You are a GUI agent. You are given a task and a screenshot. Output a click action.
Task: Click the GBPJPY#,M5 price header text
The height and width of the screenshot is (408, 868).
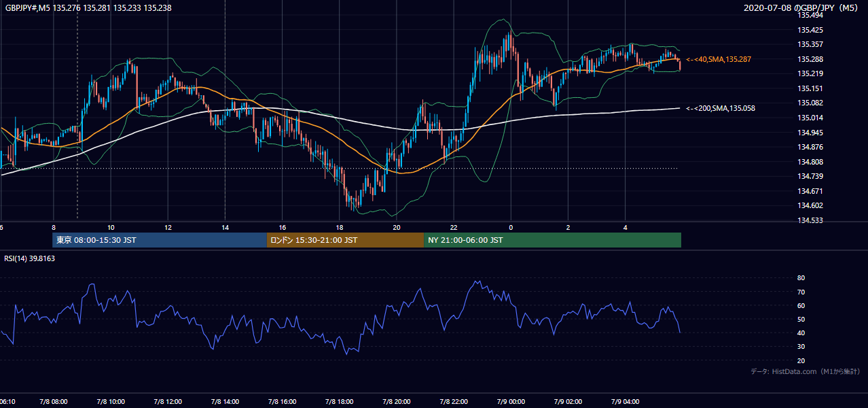tap(88, 7)
